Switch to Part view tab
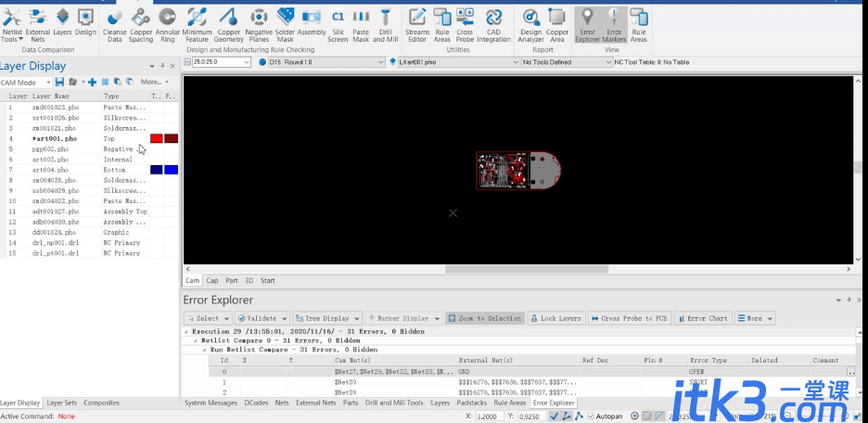The height and width of the screenshot is (423, 868). point(232,281)
